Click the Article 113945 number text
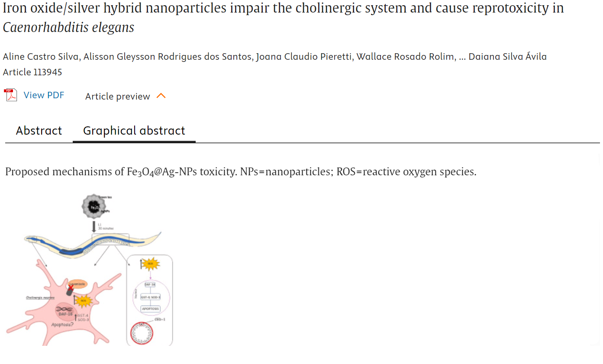 click(x=32, y=72)
